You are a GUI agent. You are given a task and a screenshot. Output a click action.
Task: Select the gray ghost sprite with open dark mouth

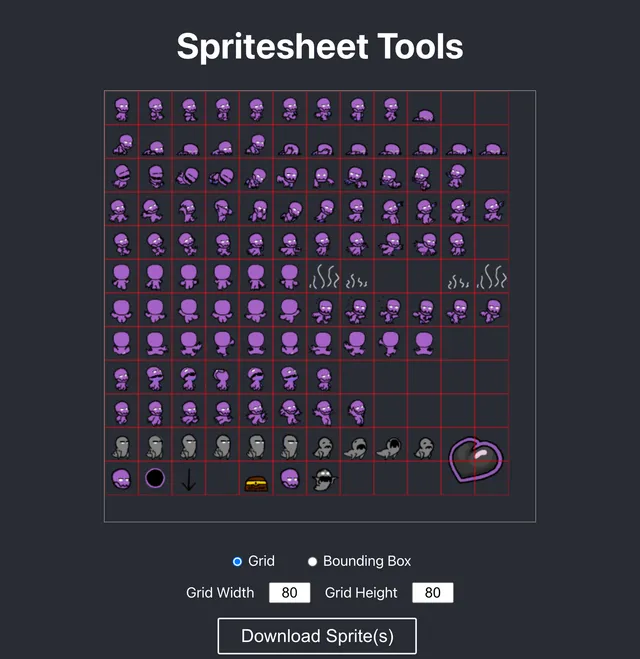pos(390,448)
